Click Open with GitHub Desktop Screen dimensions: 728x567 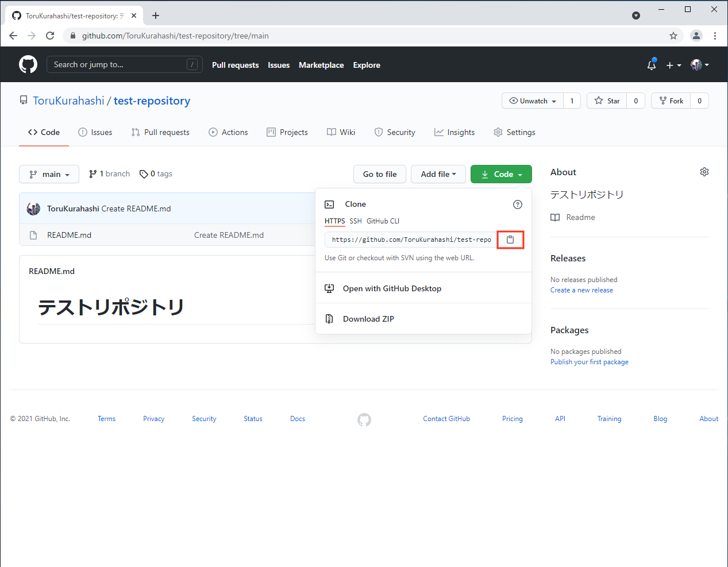pyautogui.click(x=392, y=288)
